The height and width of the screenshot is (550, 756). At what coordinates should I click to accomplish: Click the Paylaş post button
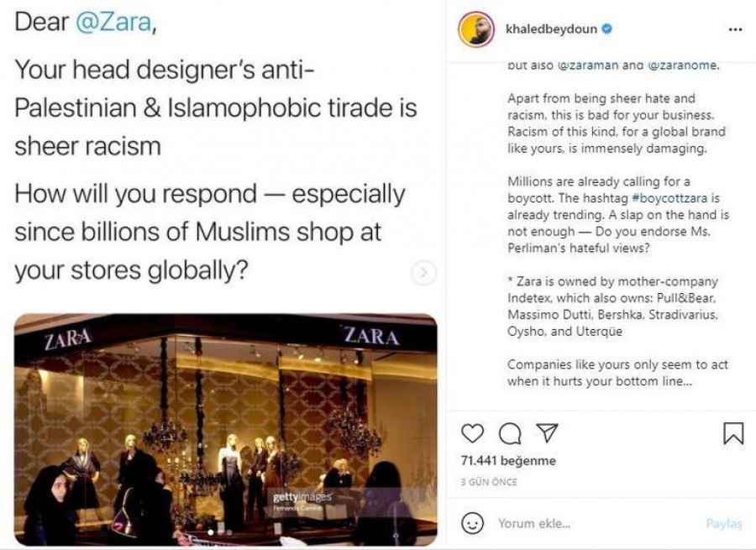723,523
